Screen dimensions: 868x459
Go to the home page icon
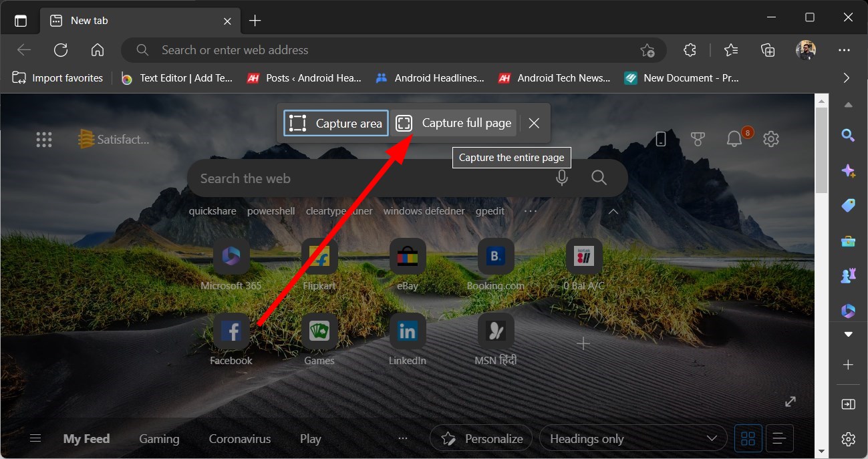(x=98, y=50)
